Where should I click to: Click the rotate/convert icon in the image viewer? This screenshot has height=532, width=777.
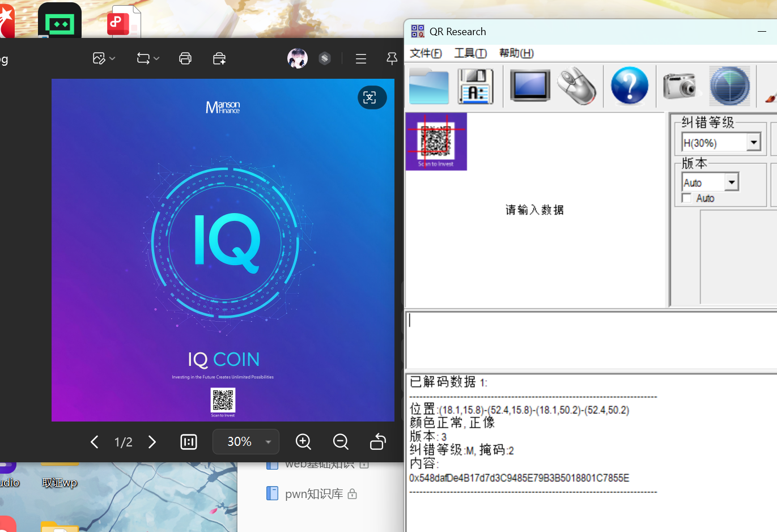point(143,58)
